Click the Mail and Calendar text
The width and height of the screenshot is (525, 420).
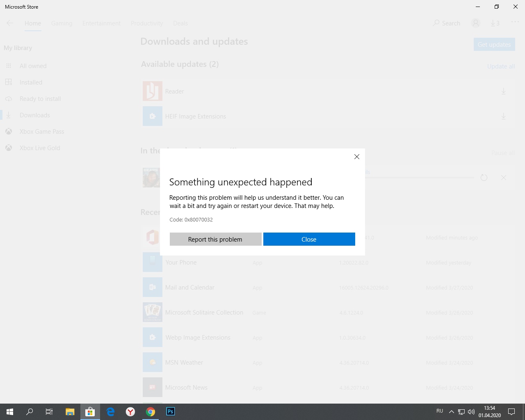coord(189,288)
